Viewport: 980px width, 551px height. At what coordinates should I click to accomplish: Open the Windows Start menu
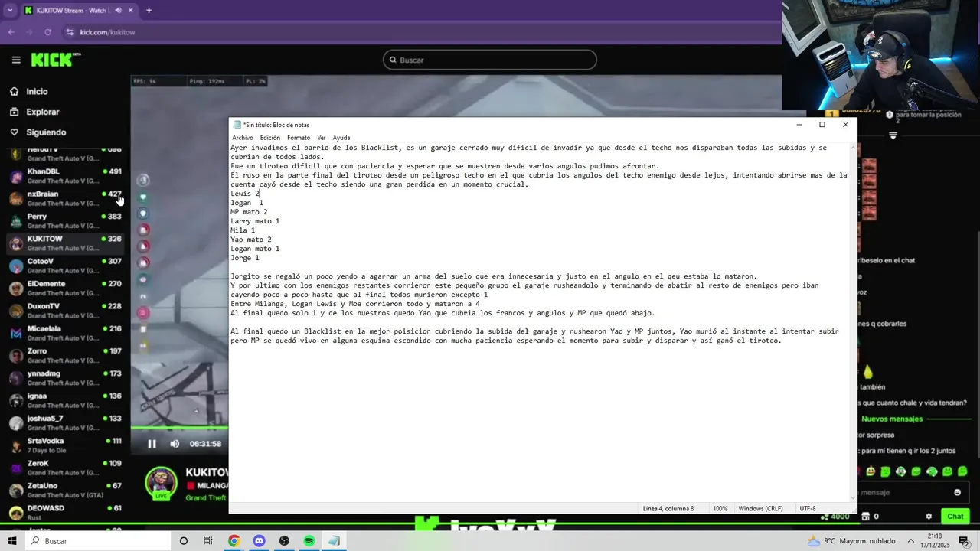[11, 541]
